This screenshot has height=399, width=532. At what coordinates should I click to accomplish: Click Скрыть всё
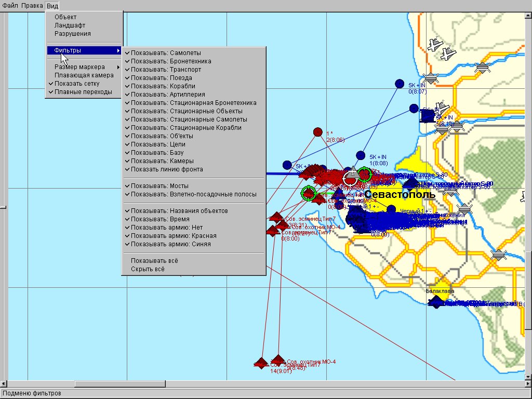pyautogui.click(x=148, y=269)
